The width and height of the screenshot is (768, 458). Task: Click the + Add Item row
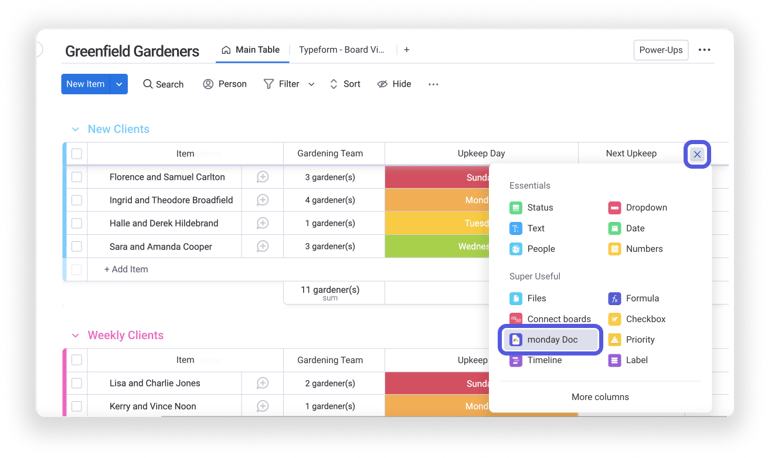pos(126,269)
